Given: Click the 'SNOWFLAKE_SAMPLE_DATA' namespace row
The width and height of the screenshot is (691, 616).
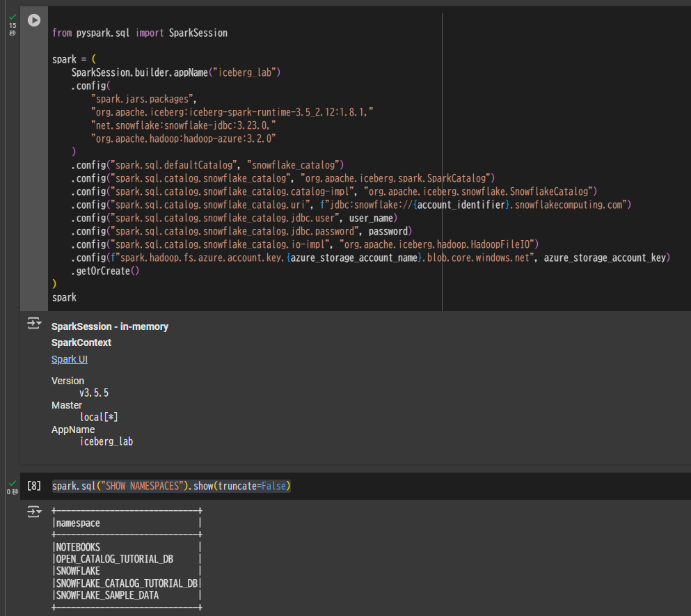Looking at the screenshot, I should (108, 595).
